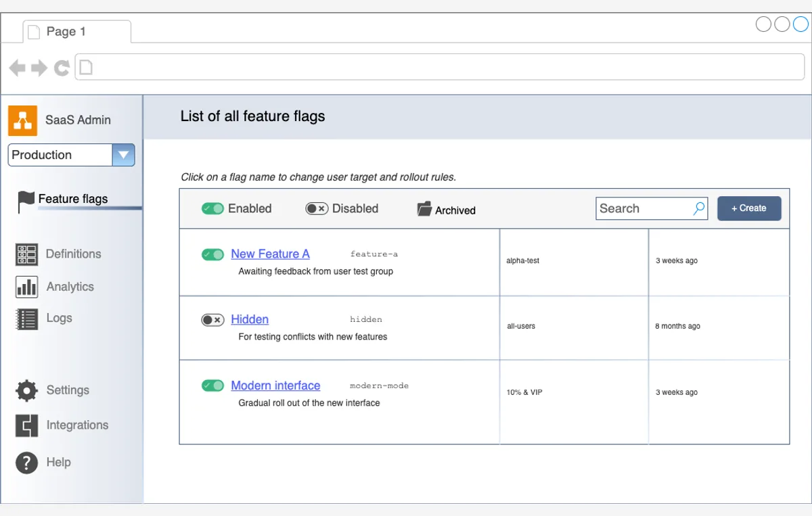Open Settings in the sidebar menu

point(68,390)
